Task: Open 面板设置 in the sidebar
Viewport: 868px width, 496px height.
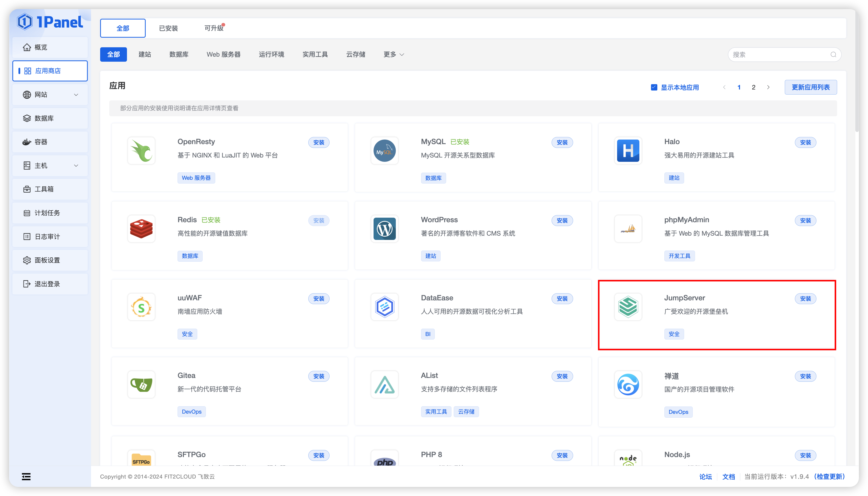Action: point(50,260)
